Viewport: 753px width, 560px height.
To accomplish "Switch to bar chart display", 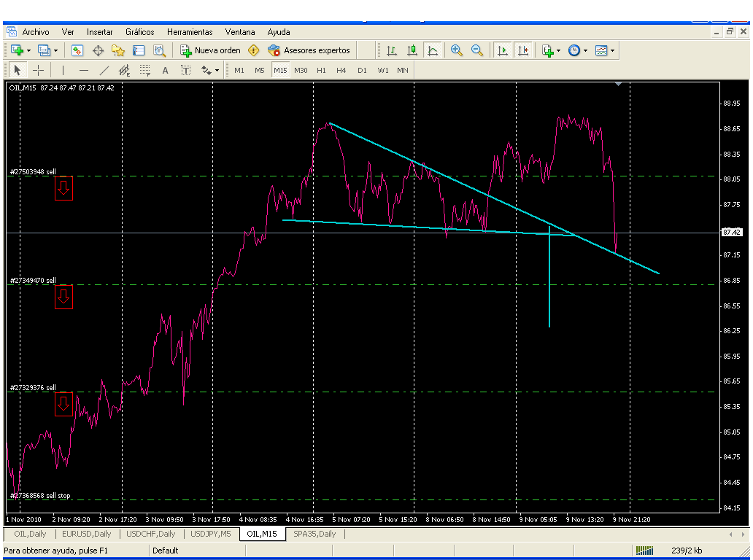I will [x=392, y=50].
